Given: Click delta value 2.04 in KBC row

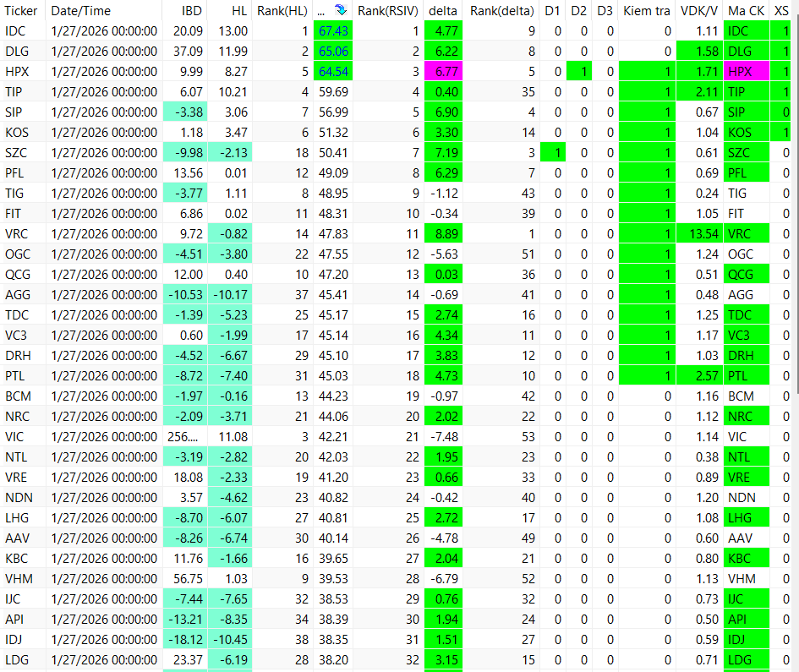Looking at the screenshot, I should (443, 559).
